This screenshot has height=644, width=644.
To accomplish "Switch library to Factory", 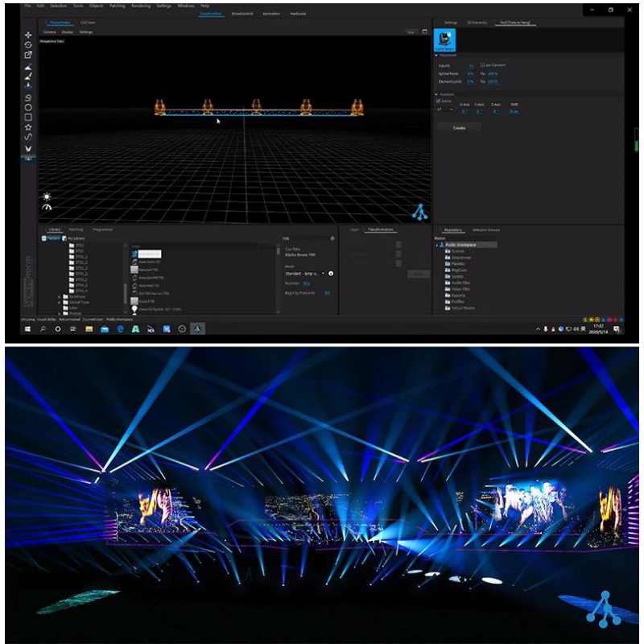I will tap(51, 238).
